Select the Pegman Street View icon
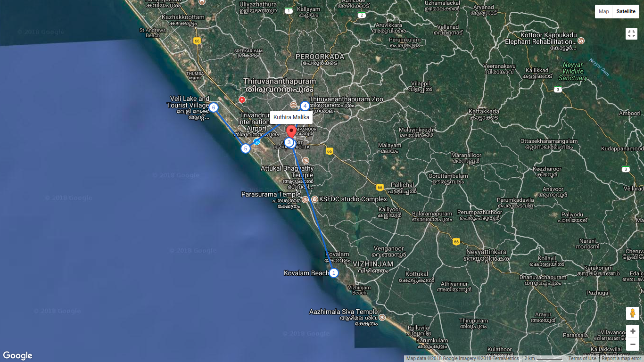644x362 pixels. coord(632,313)
